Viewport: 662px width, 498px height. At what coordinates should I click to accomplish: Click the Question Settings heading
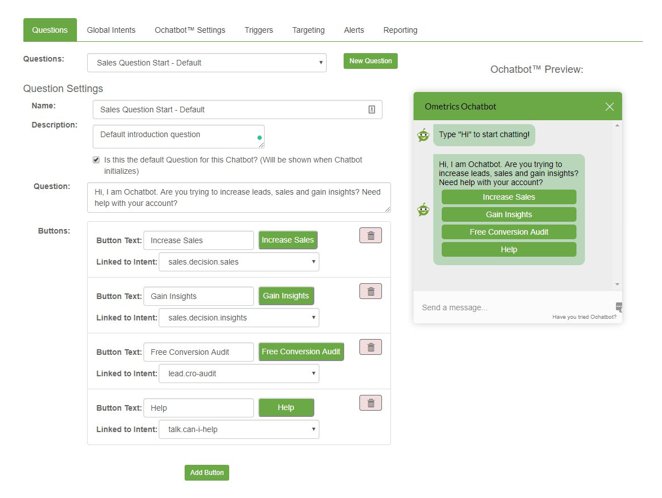pyautogui.click(x=63, y=88)
